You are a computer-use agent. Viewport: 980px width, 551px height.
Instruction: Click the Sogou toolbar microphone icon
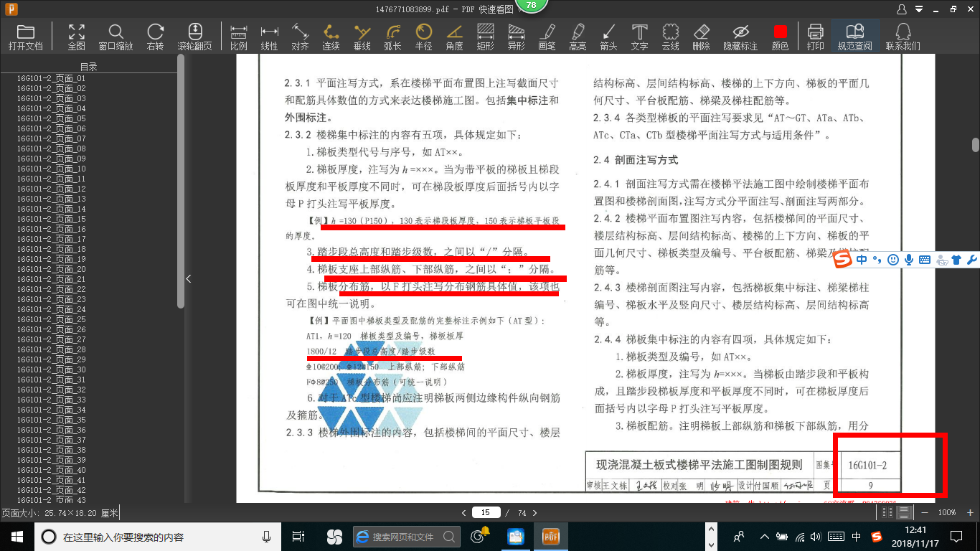click(909, 260)
